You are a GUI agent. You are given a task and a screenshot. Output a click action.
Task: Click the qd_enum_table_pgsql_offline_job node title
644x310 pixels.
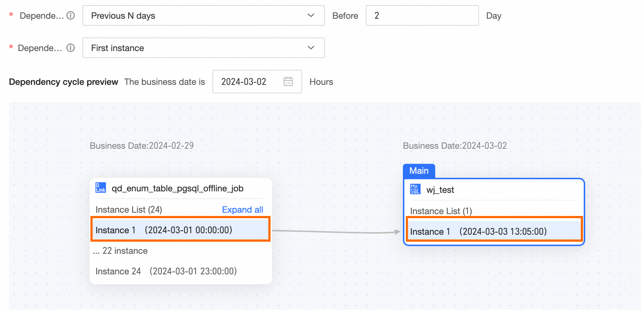click(178, 188)
